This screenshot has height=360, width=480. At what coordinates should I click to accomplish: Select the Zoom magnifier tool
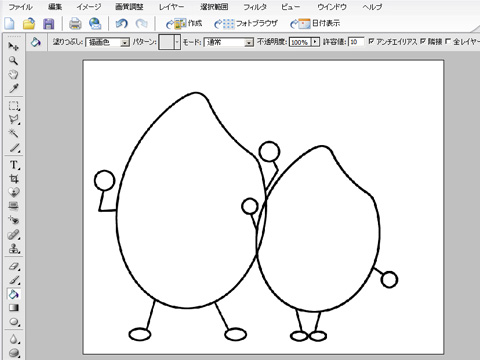point(13,61)
